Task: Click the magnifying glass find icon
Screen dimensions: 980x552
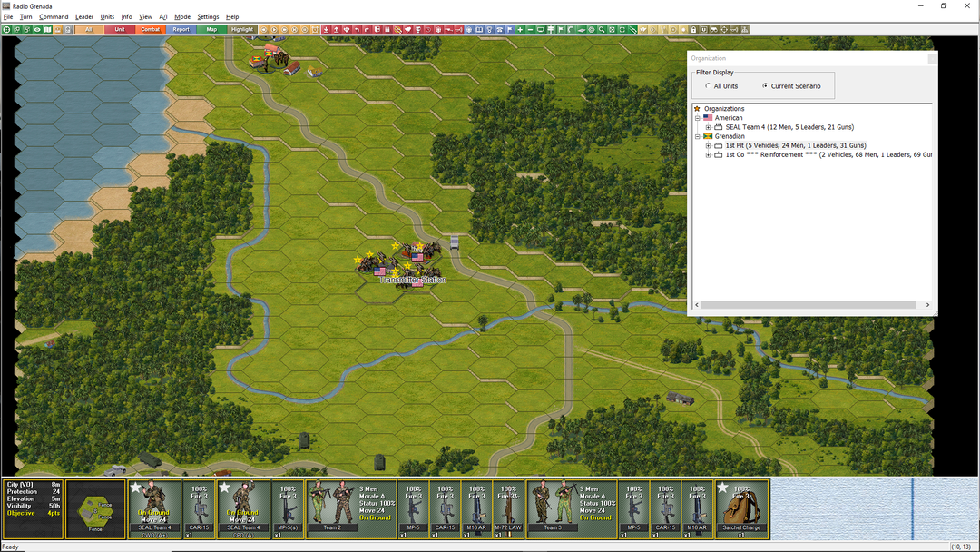Action: pos(602,29)
